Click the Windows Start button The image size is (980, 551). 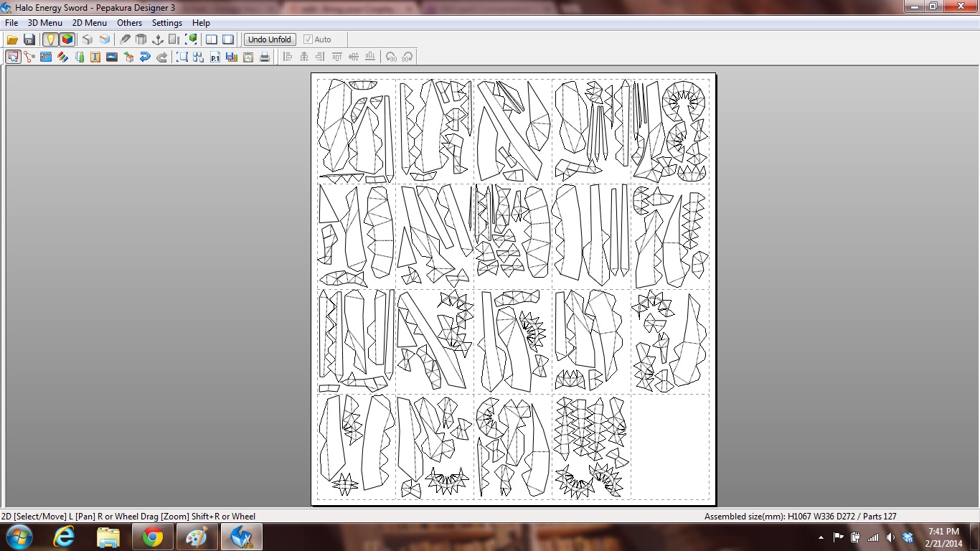point(19,537)
